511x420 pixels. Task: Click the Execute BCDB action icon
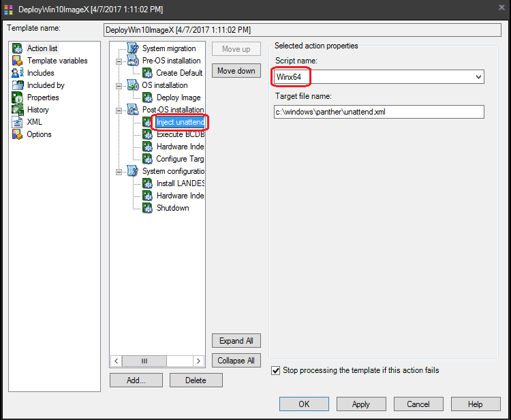click(147, 134)
